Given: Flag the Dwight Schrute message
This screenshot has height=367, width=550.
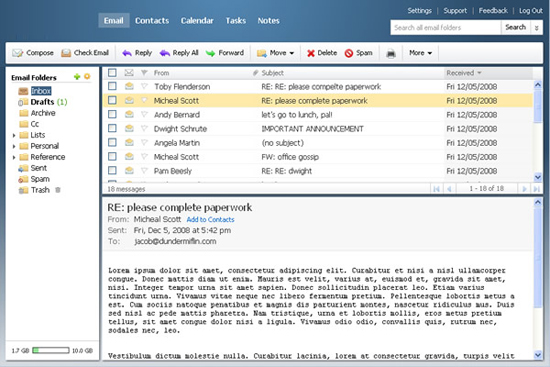Looking at the screenshot, I should click(x=144, y=128).
